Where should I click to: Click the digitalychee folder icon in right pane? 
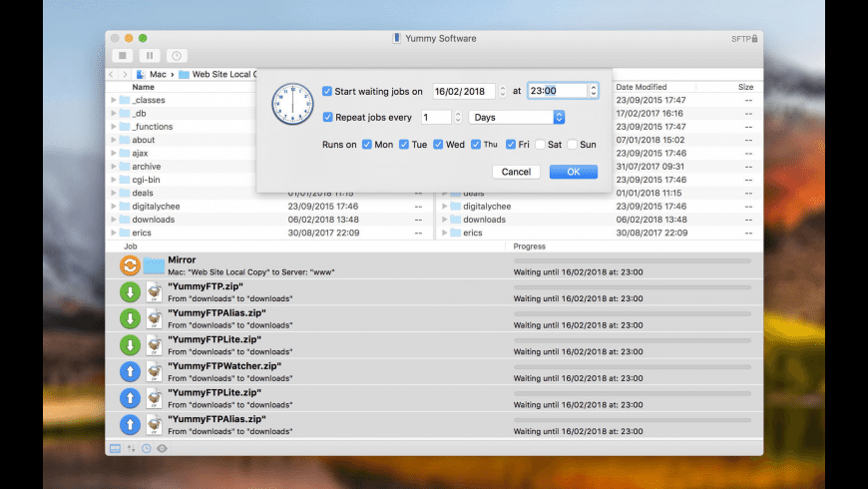tap(456, 206)
